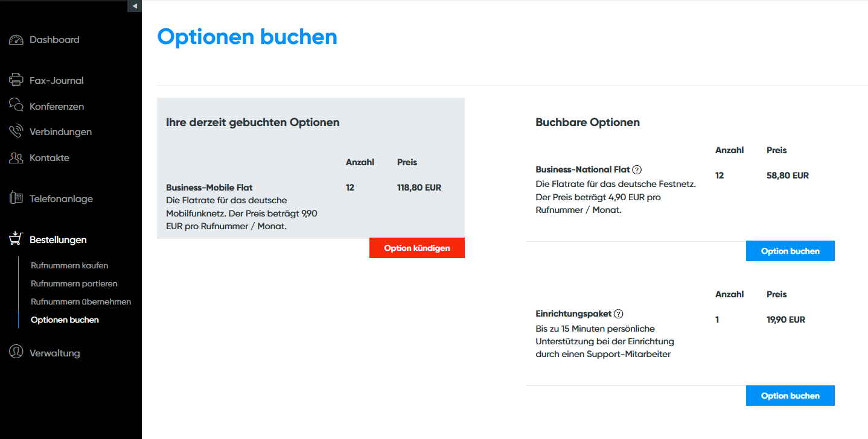868x439 pixels.
Task: Show info icon next to Einrichtungspaket
Action: point(618,314)
